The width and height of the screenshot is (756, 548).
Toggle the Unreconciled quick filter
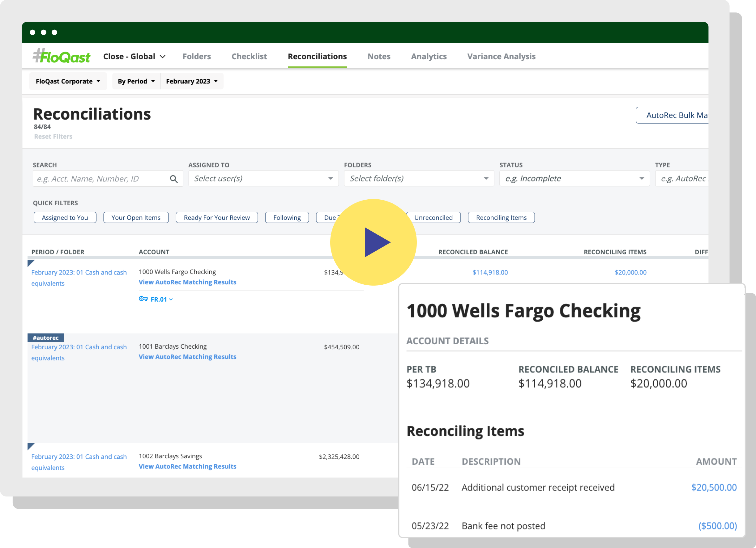[433, 218]
